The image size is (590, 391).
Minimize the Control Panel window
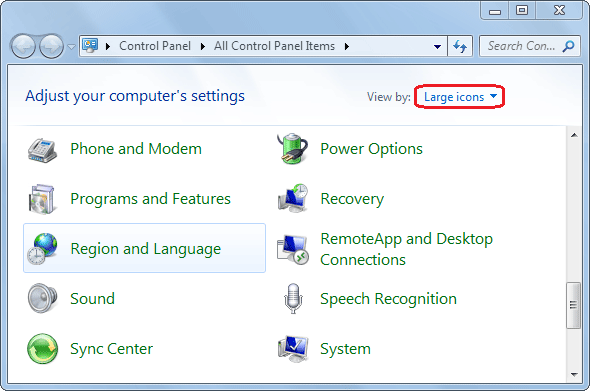coord(495,11)
